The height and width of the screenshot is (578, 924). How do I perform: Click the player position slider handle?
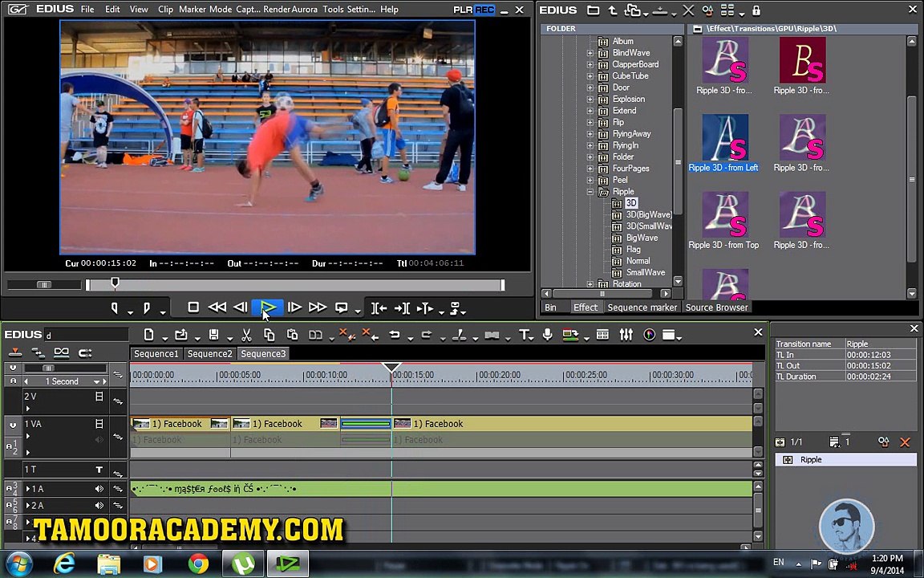(x=115, y=283)
